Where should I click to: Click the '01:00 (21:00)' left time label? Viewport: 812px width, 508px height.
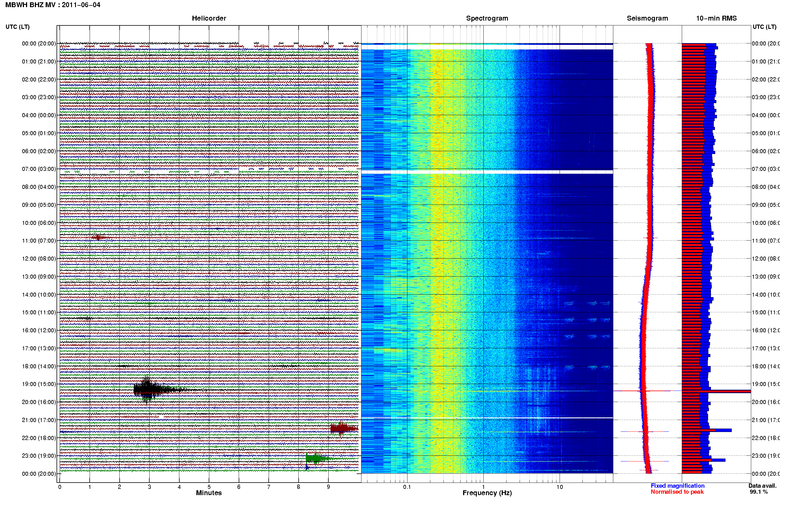click(x=39, y=61)
